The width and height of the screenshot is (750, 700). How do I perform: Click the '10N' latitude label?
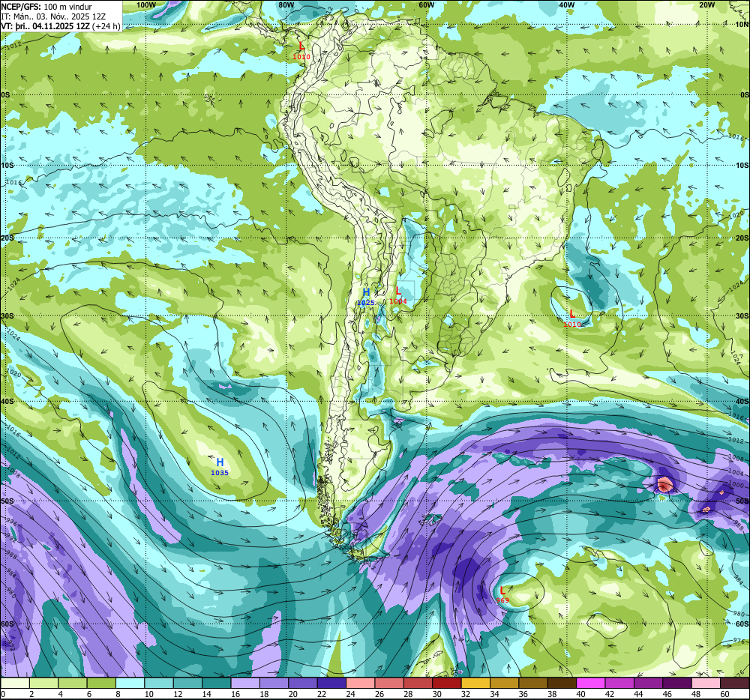(742, 25)
